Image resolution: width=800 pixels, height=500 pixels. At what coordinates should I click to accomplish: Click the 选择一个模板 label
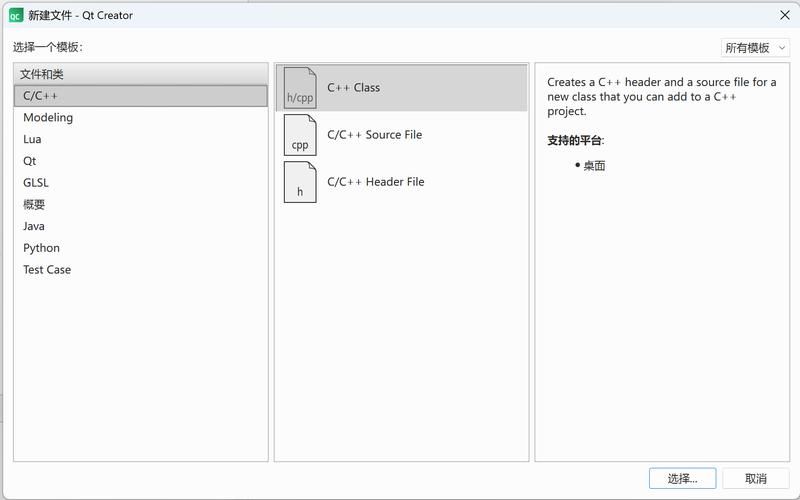[47, 47]
